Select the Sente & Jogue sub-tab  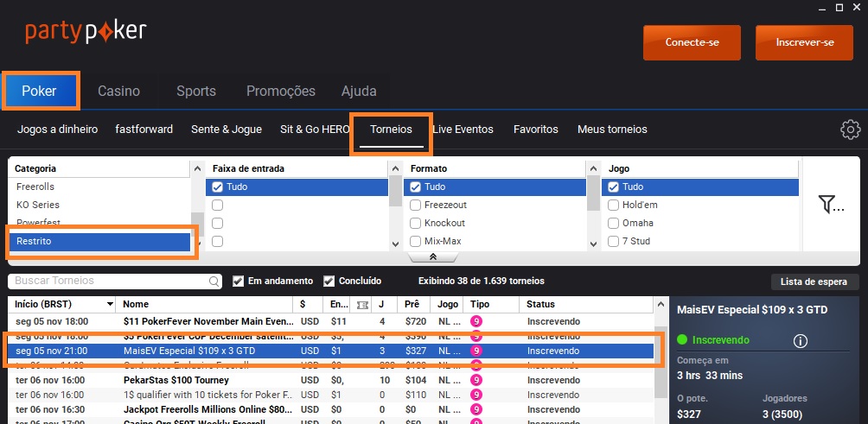(x=227, y=130)
